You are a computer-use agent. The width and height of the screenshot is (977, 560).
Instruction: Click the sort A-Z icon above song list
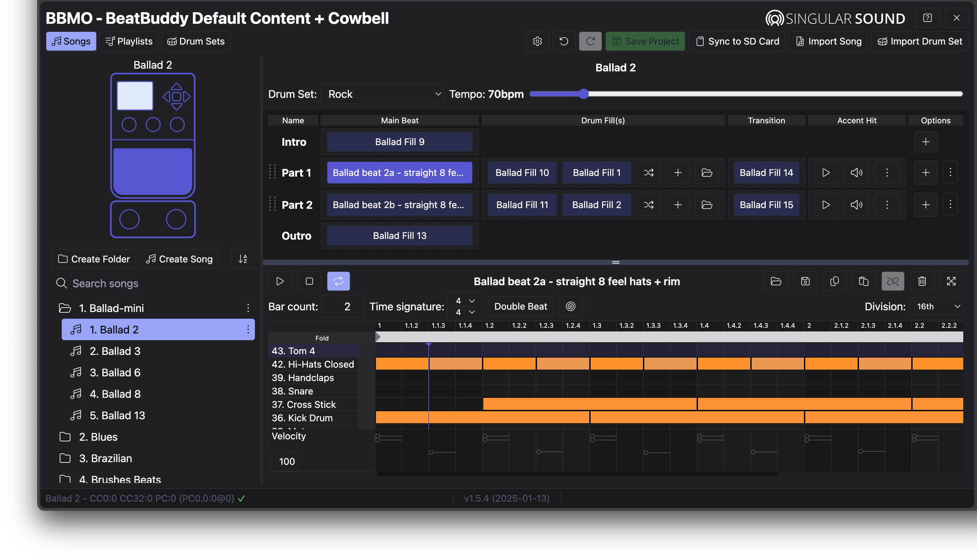pos(243,259)
